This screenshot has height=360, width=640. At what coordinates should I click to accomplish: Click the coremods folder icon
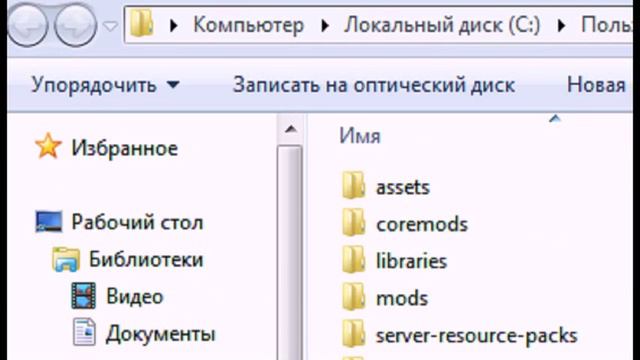click(353, 222)
